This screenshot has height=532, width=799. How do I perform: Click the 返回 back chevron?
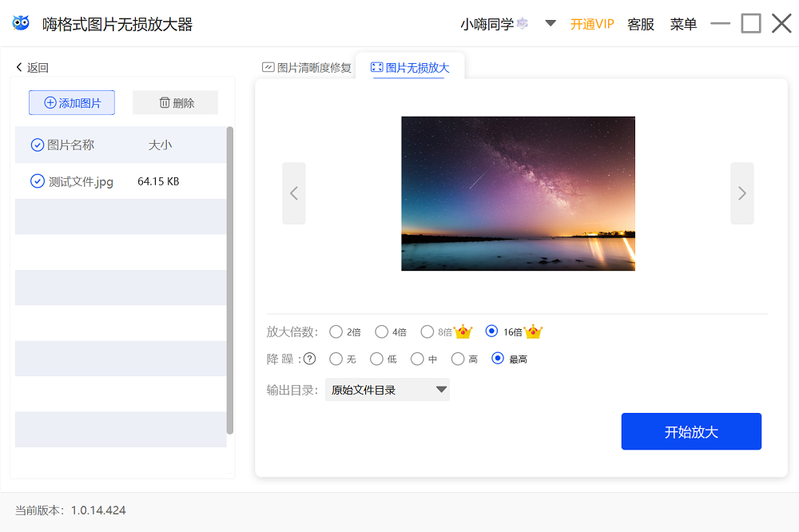(x=18, y=67)
